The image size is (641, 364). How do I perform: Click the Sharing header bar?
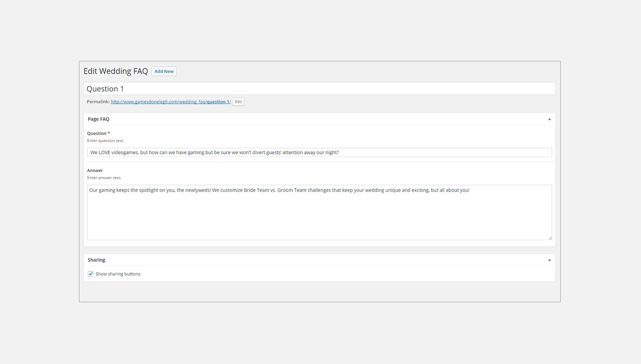point(309,260)
